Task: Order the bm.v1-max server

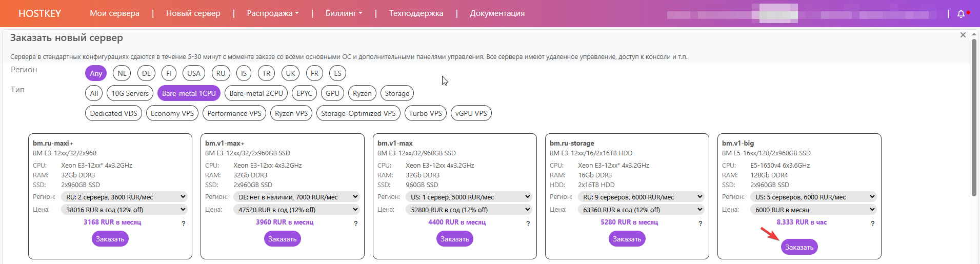Action: point(455,239)
